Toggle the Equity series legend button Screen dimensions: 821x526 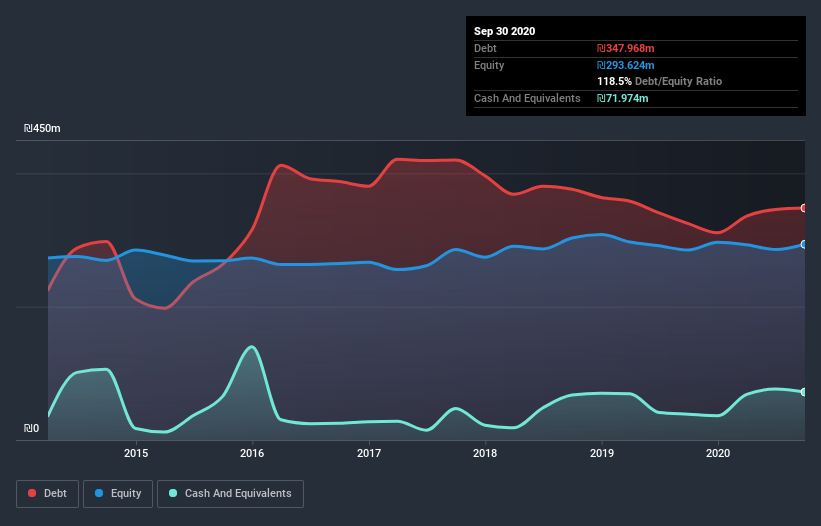(118, 494)
